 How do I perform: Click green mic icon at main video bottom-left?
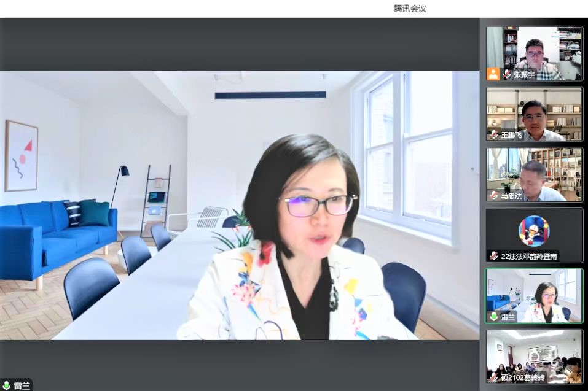(x=7, y=385)
